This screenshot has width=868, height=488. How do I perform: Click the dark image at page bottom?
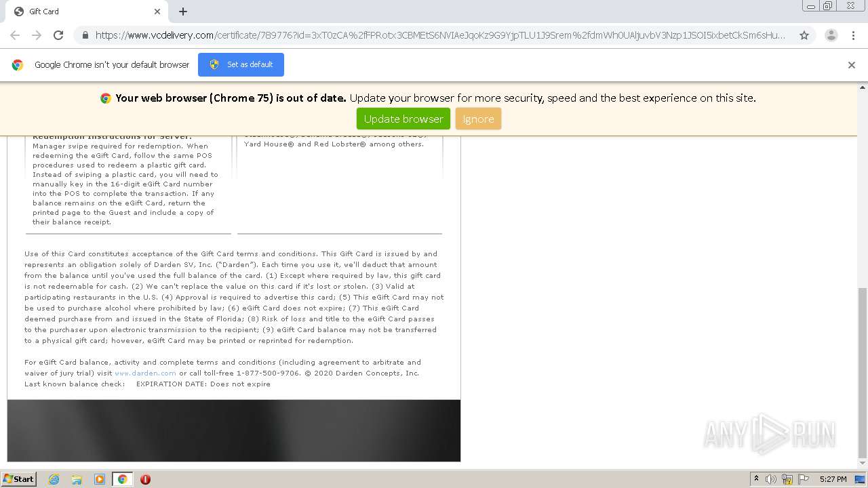234,430
